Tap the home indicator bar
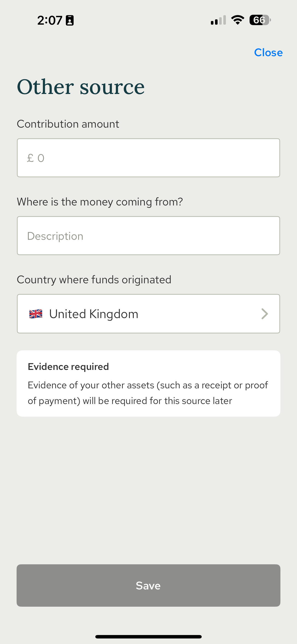 pos(148,636)
